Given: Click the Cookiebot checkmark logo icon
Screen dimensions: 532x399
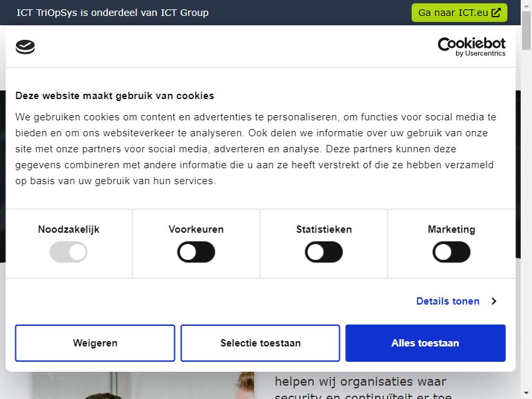Looking at the screenshot, I should (x=25, y=47).
